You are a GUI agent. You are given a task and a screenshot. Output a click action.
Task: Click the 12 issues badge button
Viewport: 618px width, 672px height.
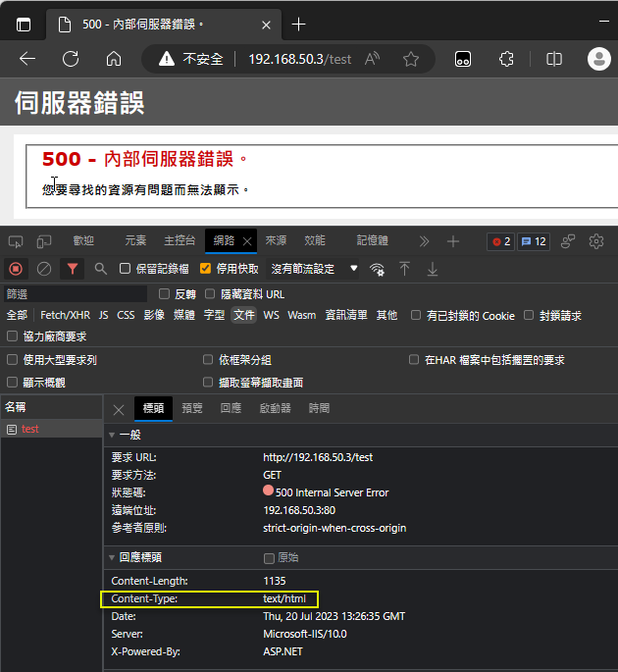click(535, 241)
